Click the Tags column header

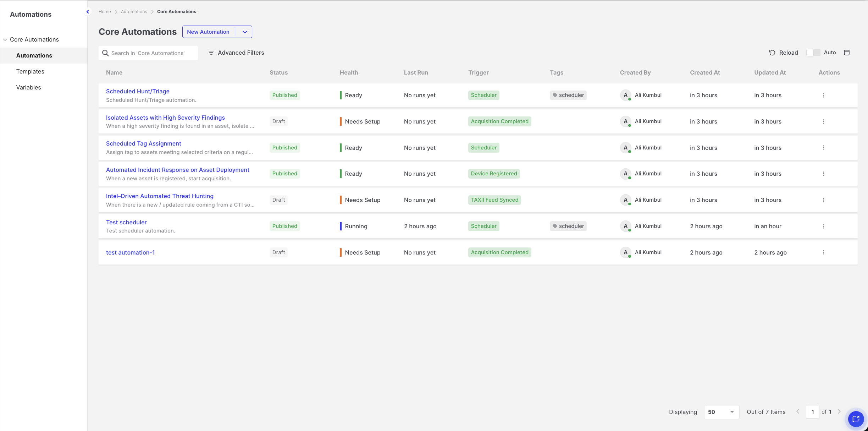(556, 72)
